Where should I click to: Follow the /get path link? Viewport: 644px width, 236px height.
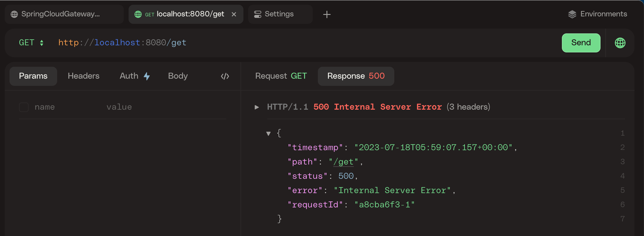(343, 162)
